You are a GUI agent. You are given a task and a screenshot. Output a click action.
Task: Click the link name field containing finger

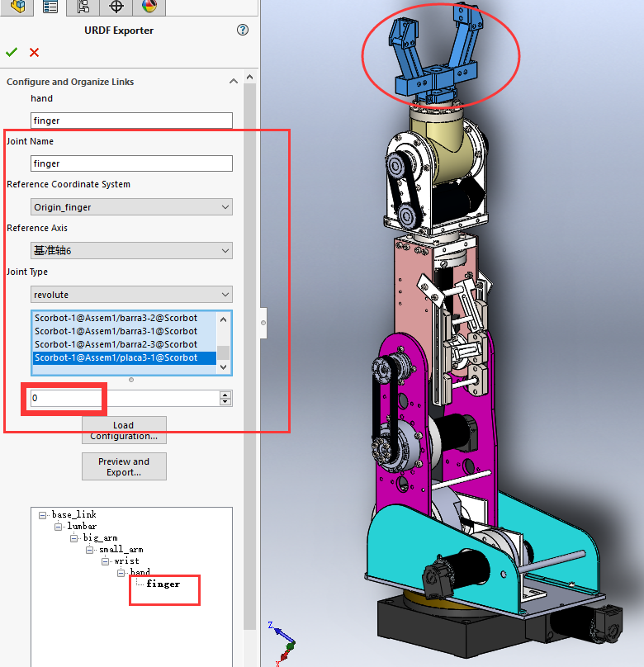[x=131, y=121]
